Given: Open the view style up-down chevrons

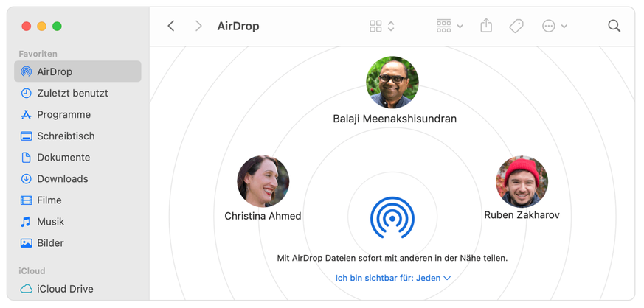Looking at the screenshot, I should coord(391,27).
